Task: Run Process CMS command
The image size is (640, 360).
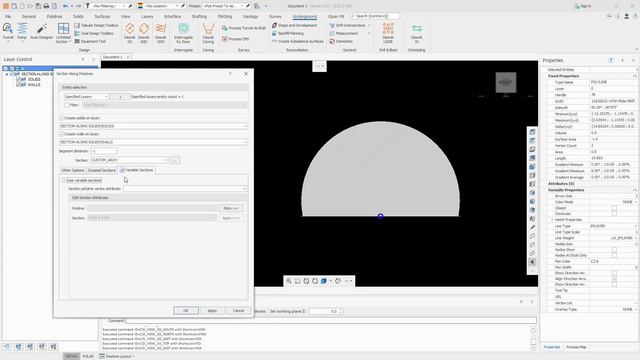Action: [236, 39]
